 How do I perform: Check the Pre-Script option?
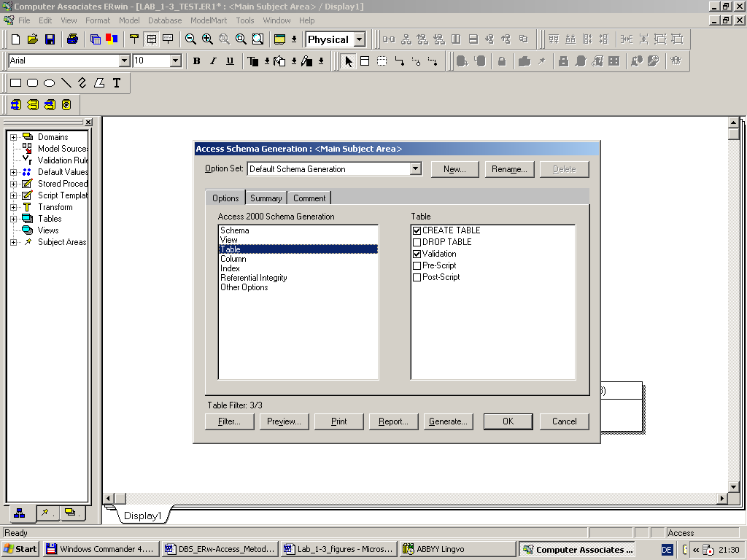point(417,265)
